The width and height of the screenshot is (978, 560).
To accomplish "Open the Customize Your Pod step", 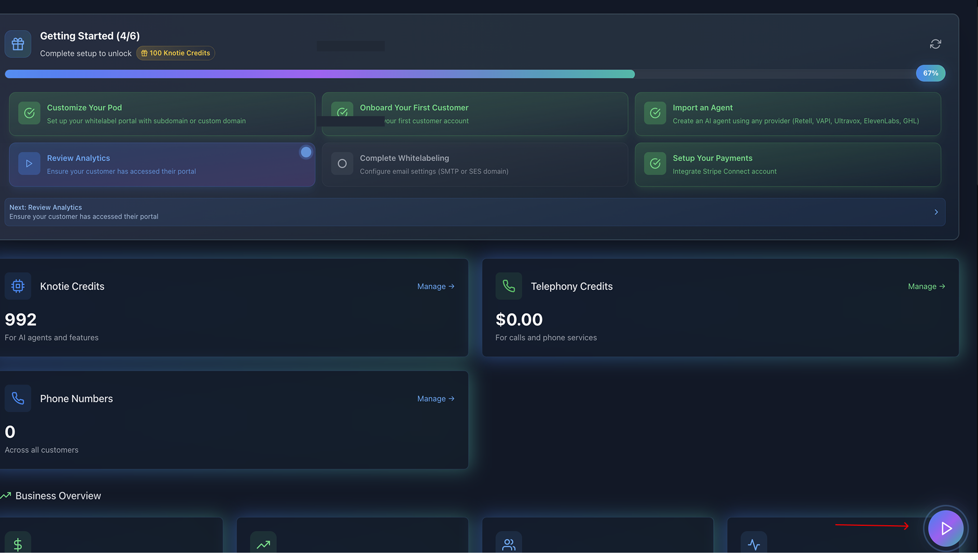I will 162,114.
